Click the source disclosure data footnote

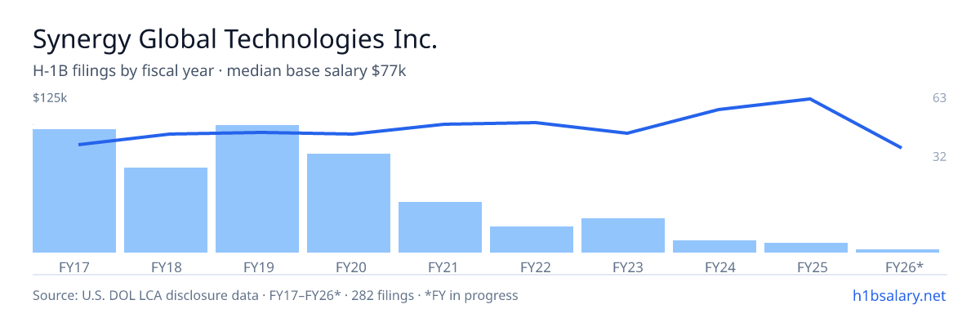click(x=275, y=295)
